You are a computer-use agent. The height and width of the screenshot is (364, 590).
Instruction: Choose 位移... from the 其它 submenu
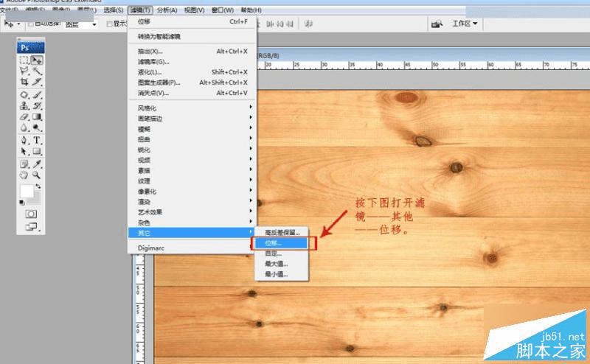point(273,242)
